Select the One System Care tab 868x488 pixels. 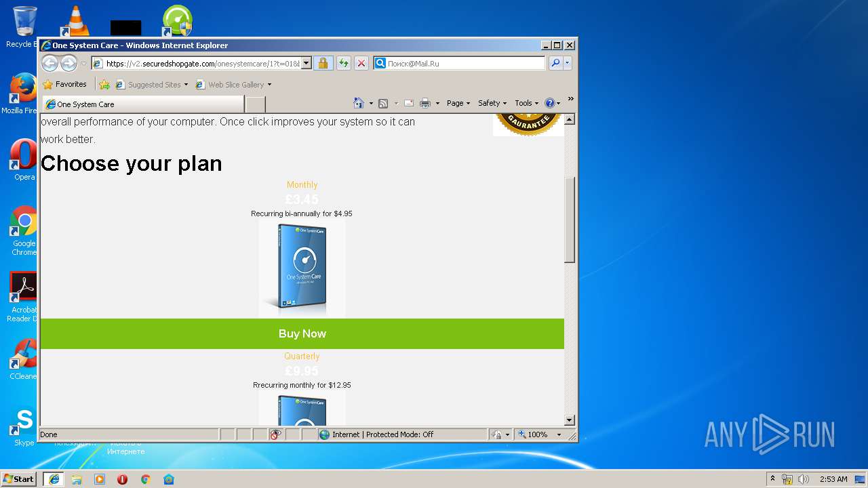coord(143,104)
